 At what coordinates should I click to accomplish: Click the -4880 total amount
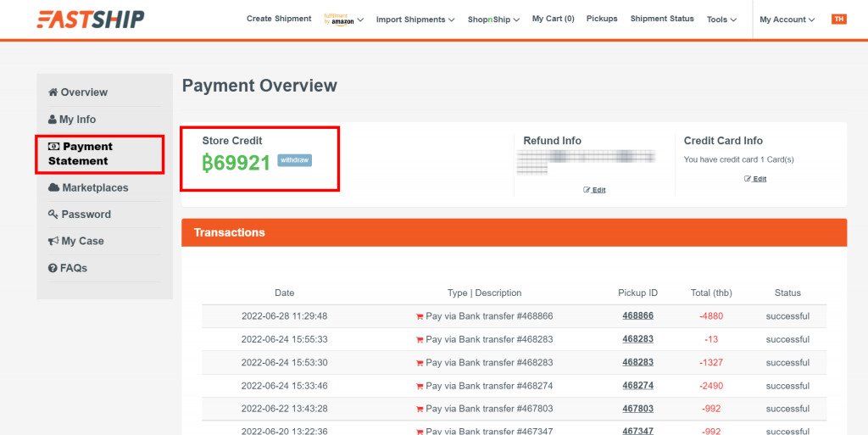coord(711,316)
